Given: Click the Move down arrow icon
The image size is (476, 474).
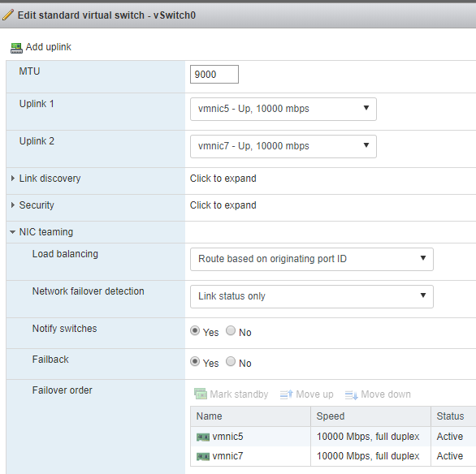Looking at the screenshot, I should [351, 394].
